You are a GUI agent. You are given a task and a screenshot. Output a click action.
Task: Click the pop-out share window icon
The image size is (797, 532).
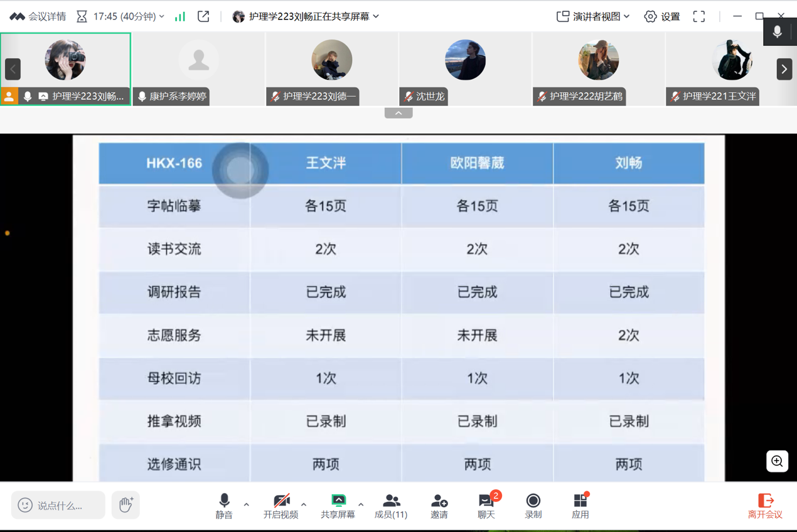[203, 17]
